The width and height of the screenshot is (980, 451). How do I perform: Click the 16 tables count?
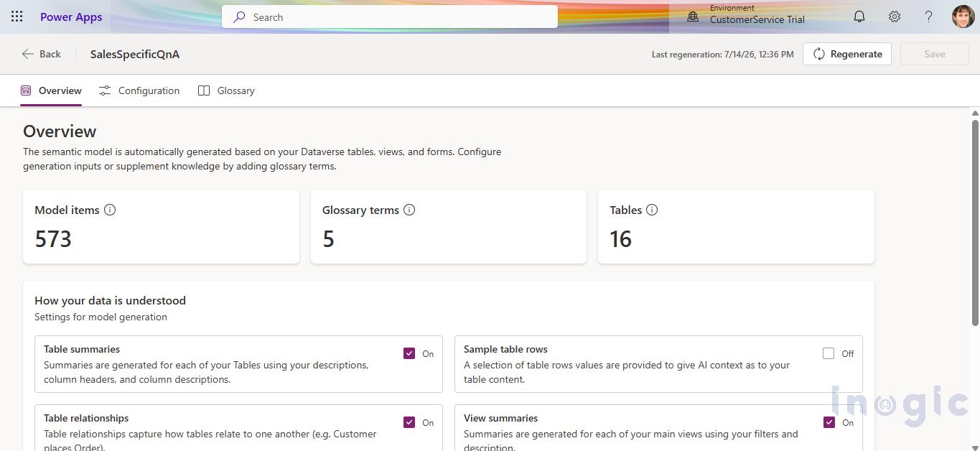pos(620,238)
